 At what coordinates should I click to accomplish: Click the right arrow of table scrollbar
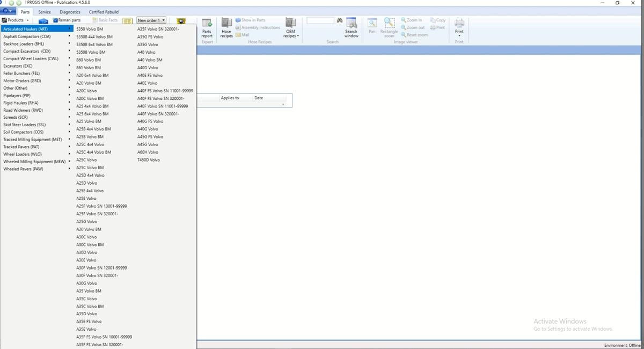pyautogui.click(x=283, y=104)
